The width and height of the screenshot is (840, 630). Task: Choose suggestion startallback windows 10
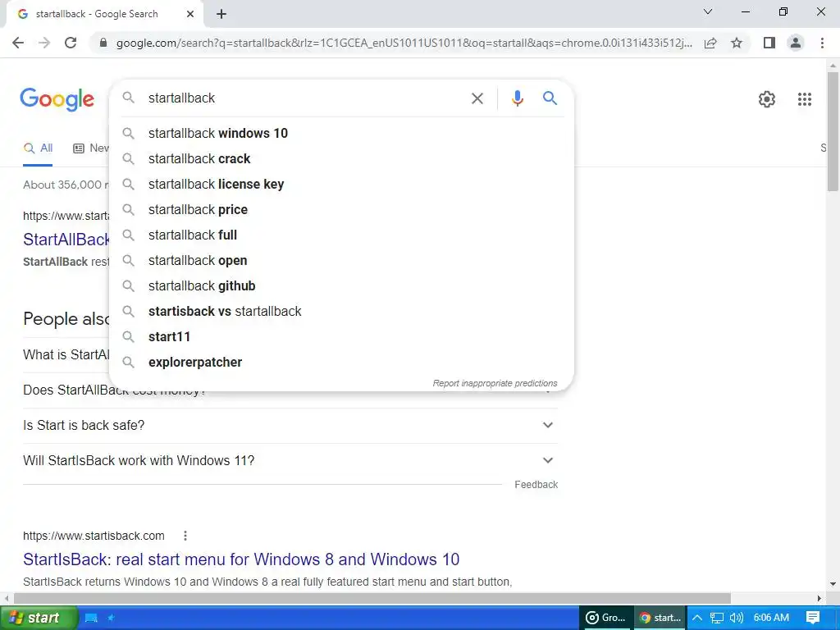click(341, 134)
